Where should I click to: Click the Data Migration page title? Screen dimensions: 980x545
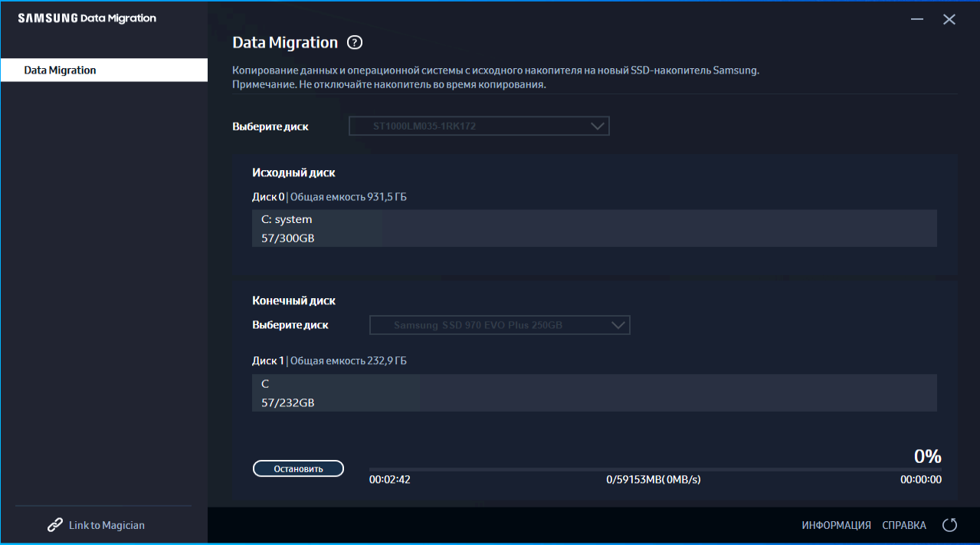[x=285, y=43]
